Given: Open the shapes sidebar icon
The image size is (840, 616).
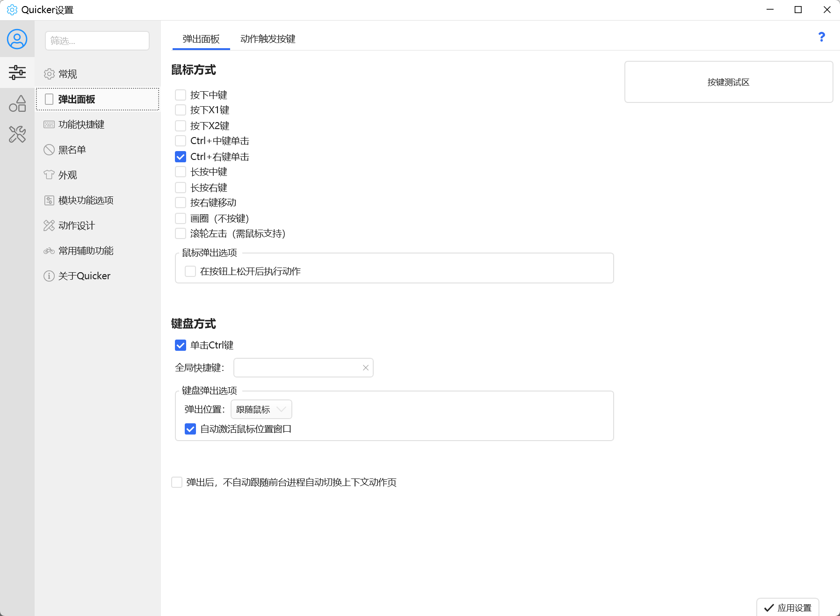Looking at the screenshot, I should [x=17, y=103].
